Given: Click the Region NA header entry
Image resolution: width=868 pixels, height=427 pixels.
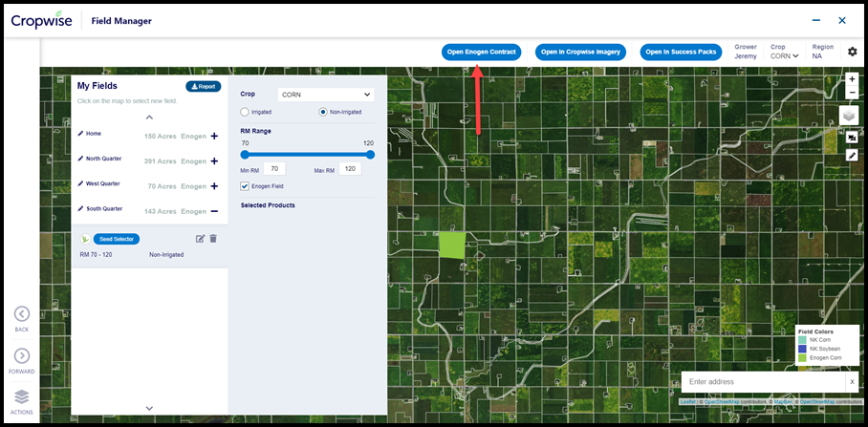Looking at the screenshot, I should (823, 52).
